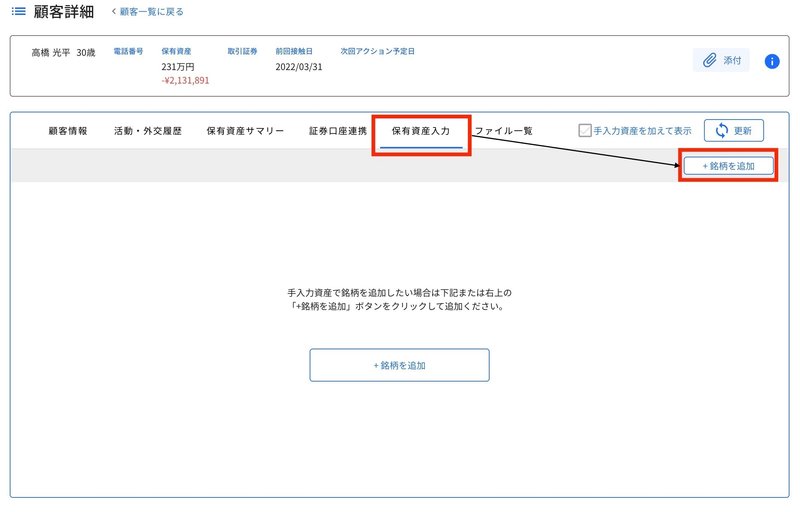The height and width of the screenshot is (512, 800).
Task: Open the 証券口座連携 tab
Action: coord(338,131)
